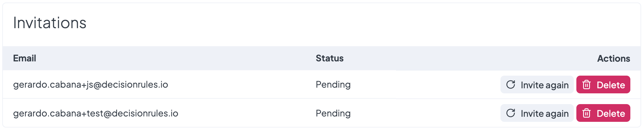This screenshot has height=131, width=644.
Task: Click the refresh icon for gerardo.cabana+js invitation
Action: point(511,84)
